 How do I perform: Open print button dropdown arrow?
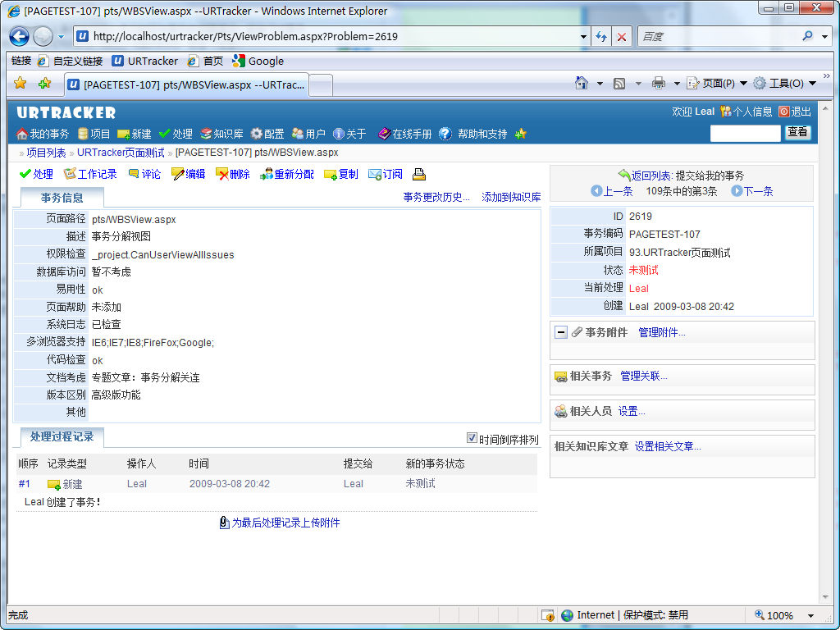pos(677,83)
